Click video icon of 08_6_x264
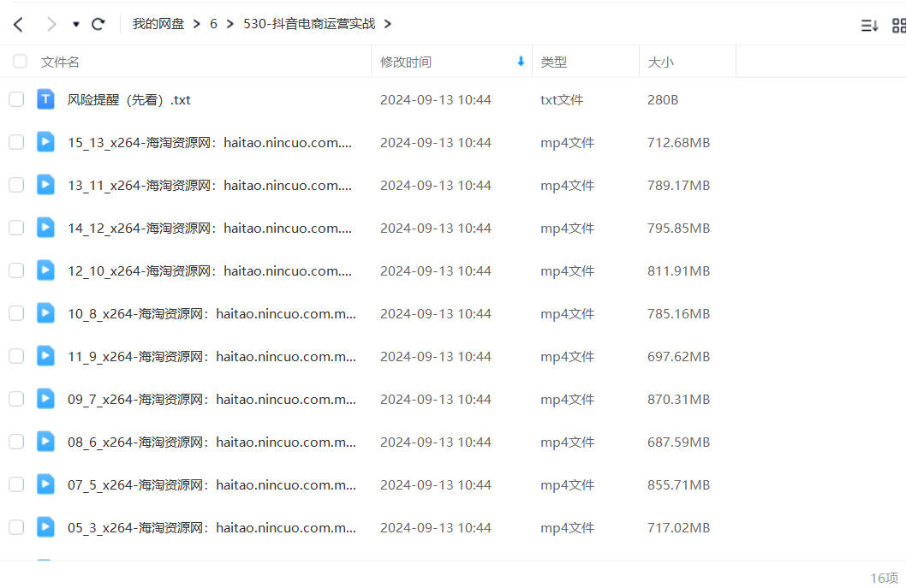 pyautogui.click(x=45, y=442)
